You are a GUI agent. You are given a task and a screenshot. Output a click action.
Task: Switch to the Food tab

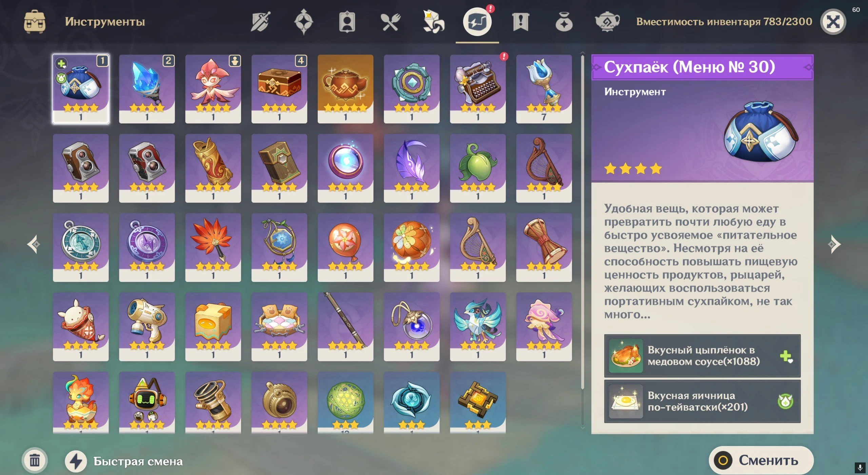[x=390, y=22]
